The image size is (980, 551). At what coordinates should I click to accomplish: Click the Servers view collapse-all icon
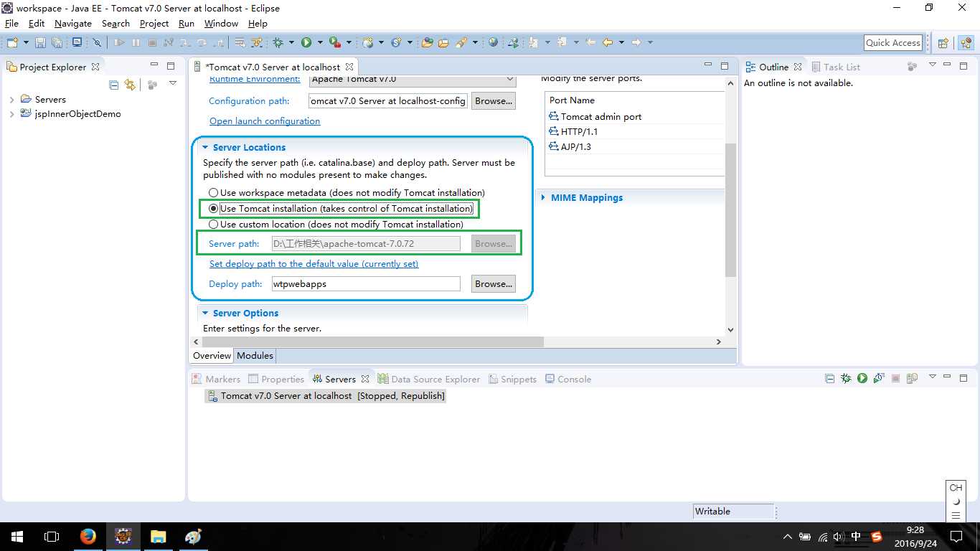point(830,379)
